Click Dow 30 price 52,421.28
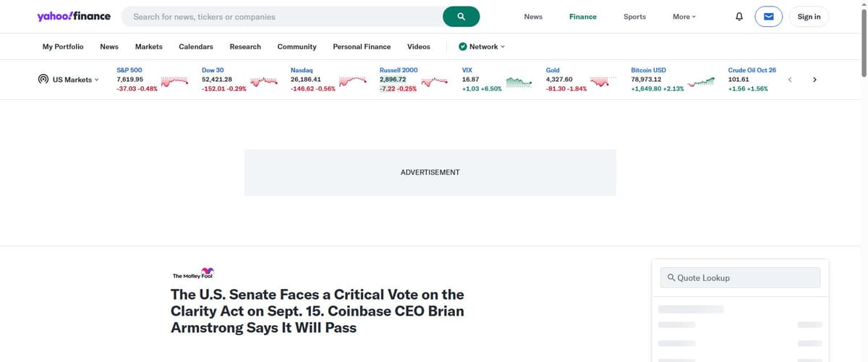The width and height of the screenshot is (868, 362). click(217, 79)
